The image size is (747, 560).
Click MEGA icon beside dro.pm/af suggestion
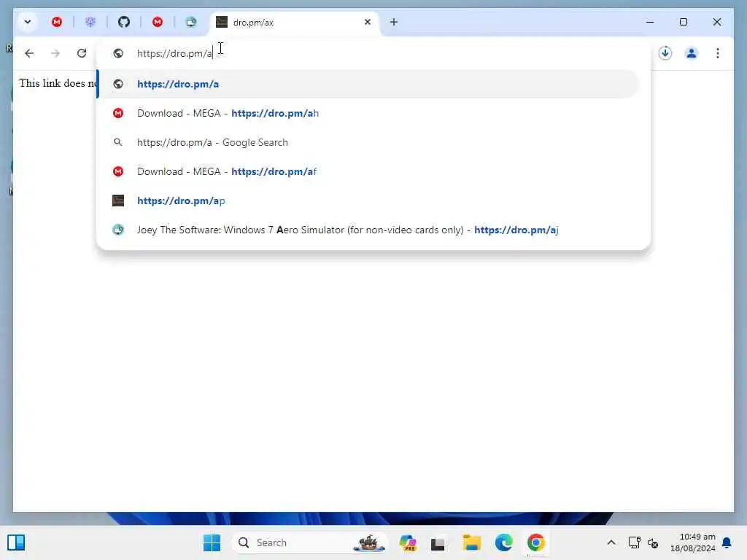118,171
